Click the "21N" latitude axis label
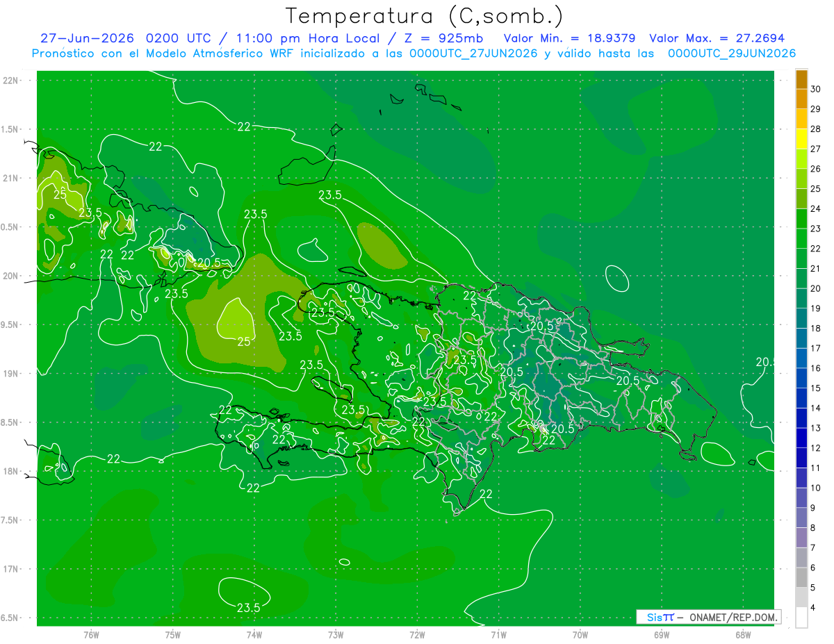 pos(11,178)
